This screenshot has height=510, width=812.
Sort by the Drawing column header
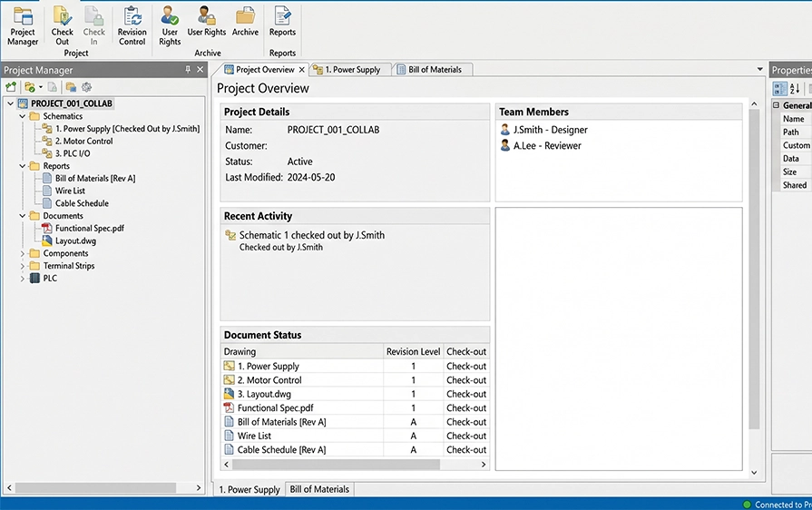click(302, 351)
